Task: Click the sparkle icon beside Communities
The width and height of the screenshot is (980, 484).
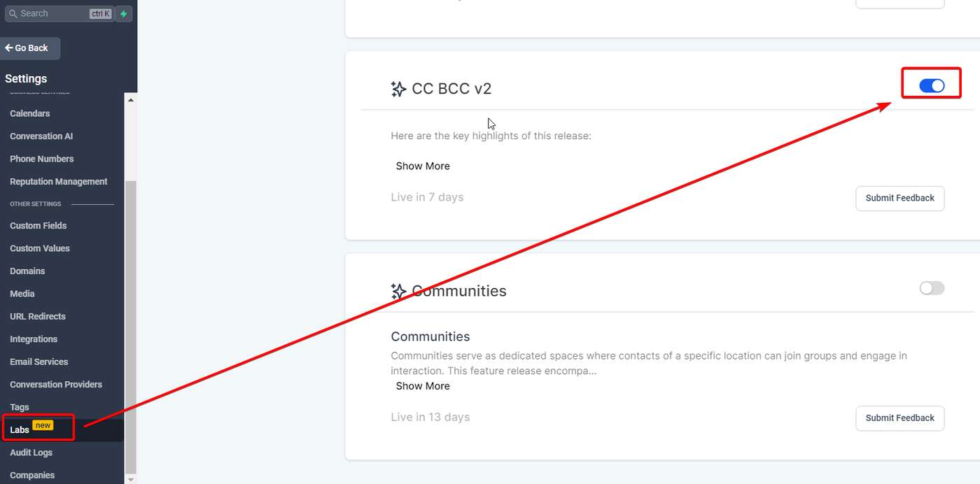Action: (398, 291)
